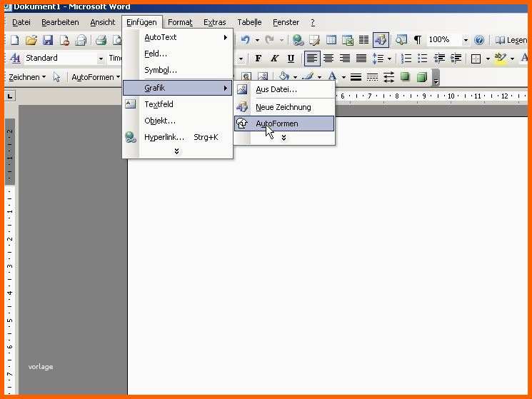
Task: Open line spacing dropdown arrow
Action: click(389, 59)
